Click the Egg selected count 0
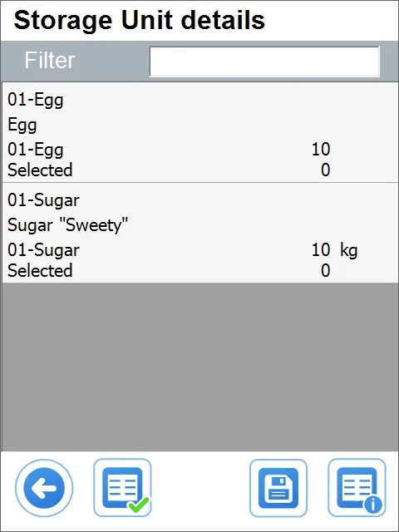Screen dimensions: 399x532 tap(325, 170)
